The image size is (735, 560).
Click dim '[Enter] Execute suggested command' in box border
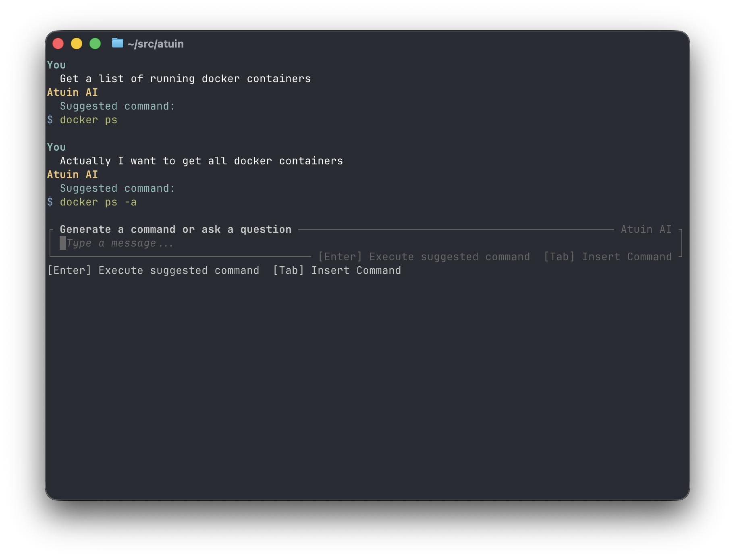[x=424, y=257]
